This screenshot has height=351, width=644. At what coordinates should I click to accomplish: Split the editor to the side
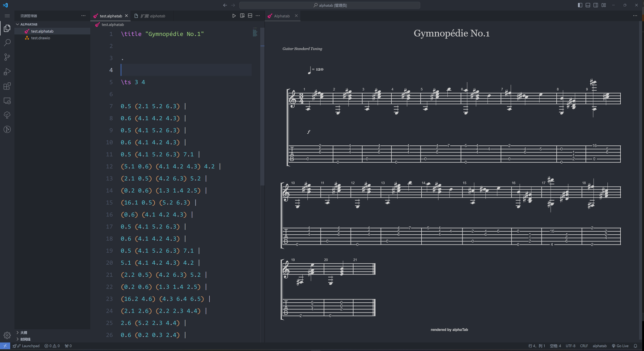pos(242,15)
